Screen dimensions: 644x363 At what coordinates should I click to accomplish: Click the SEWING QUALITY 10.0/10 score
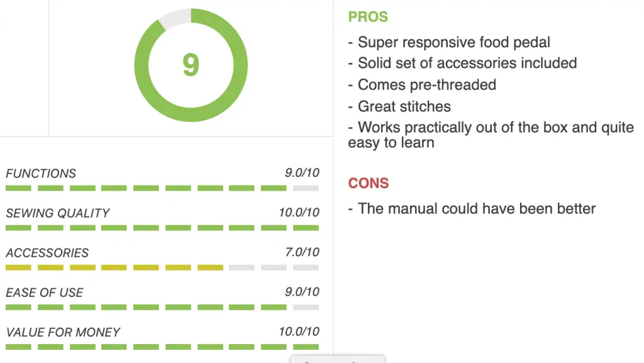pyautogui.click(x=299, y=212)
